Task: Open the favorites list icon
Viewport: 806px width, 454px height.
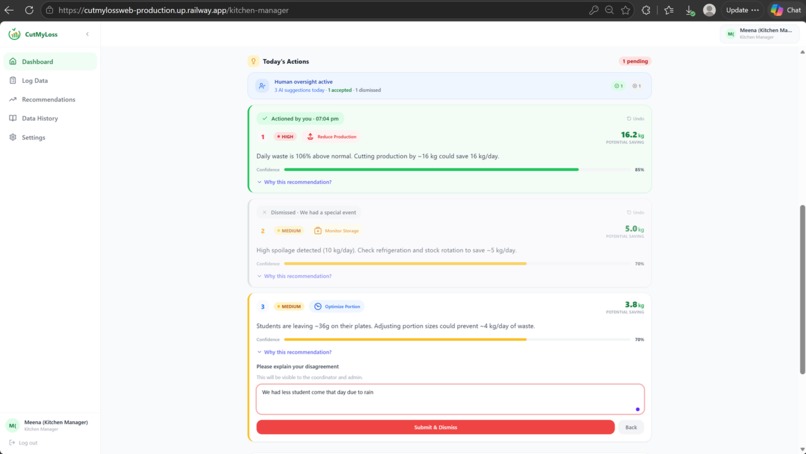Action: tap(669, 10)
